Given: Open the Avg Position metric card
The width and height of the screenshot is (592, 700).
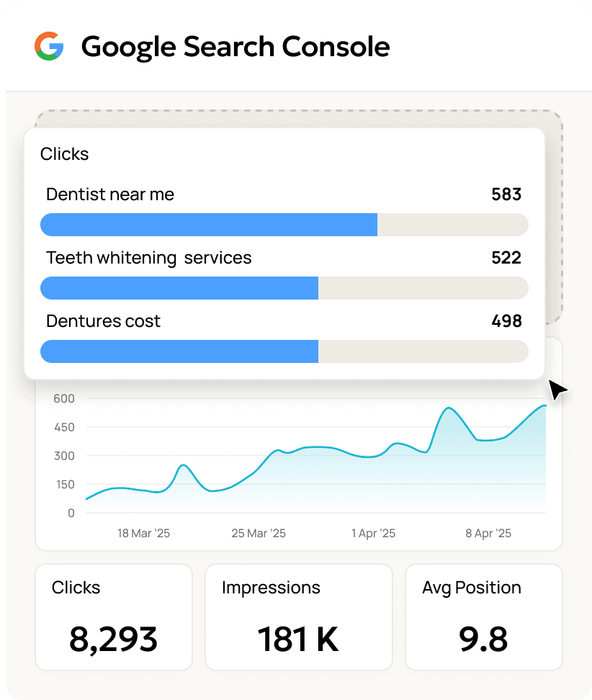Looking at the screenshot, I should (x=483, y=616).
